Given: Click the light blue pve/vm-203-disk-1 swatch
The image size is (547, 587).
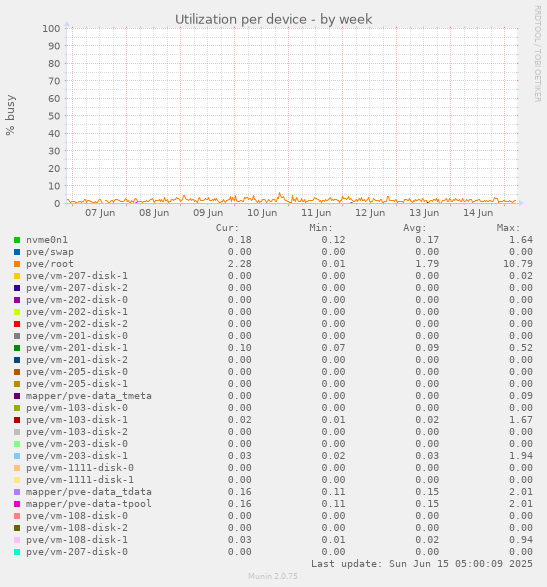Looking at the screenshot, I should pos(17,456).
